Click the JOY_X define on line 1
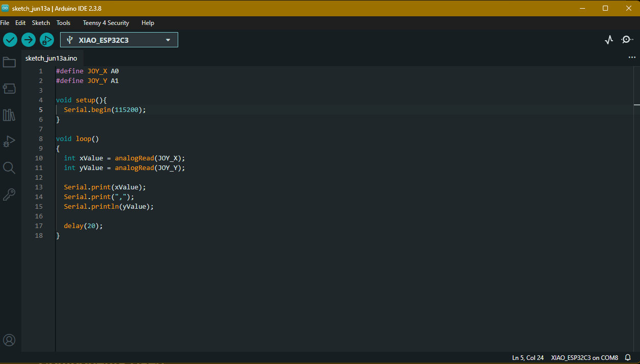The height and width of the screenshot is (364, 640). pyautogui.click(x=87, y=71)
